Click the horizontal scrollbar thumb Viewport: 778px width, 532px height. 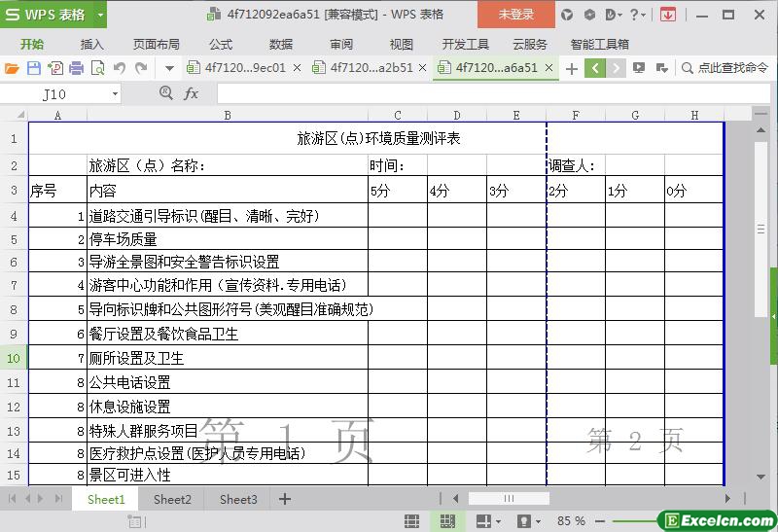pos(509,498)
